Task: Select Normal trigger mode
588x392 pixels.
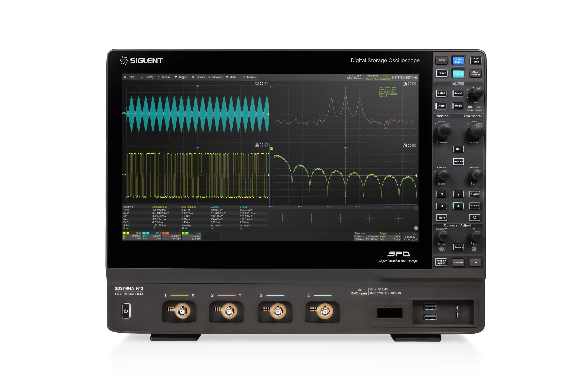Action: tap(458, 93)
